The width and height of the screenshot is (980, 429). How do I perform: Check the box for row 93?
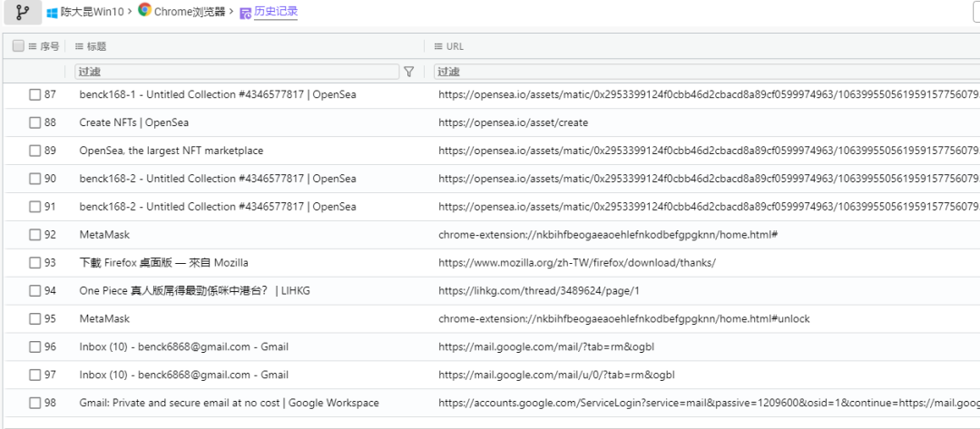(35, 263)
